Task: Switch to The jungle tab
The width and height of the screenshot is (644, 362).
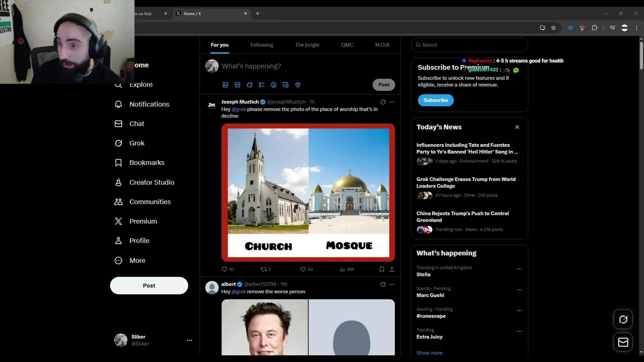Action: pos(307,45)
